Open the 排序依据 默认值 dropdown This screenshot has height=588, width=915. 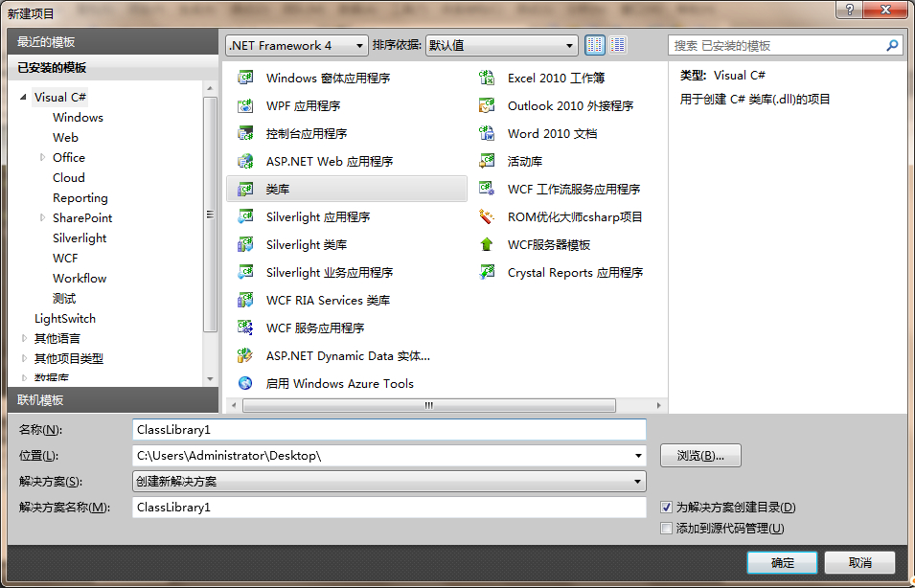click(x=501, y=45)
